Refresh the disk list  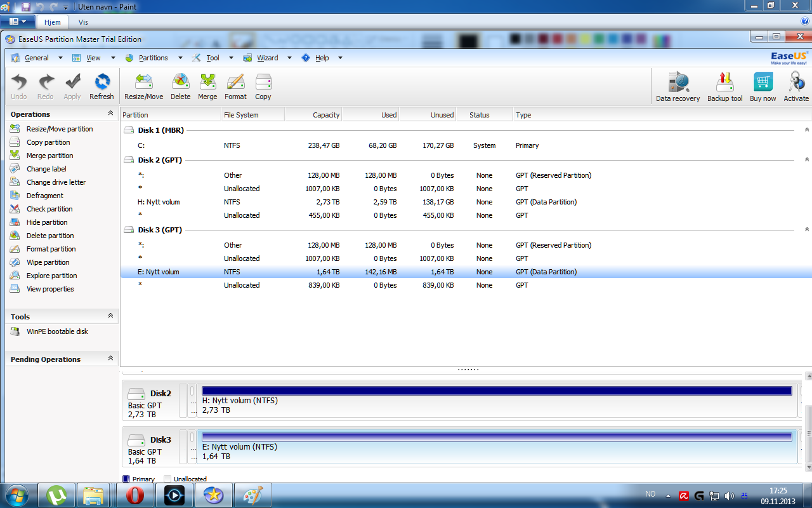(x=101, y=86)
